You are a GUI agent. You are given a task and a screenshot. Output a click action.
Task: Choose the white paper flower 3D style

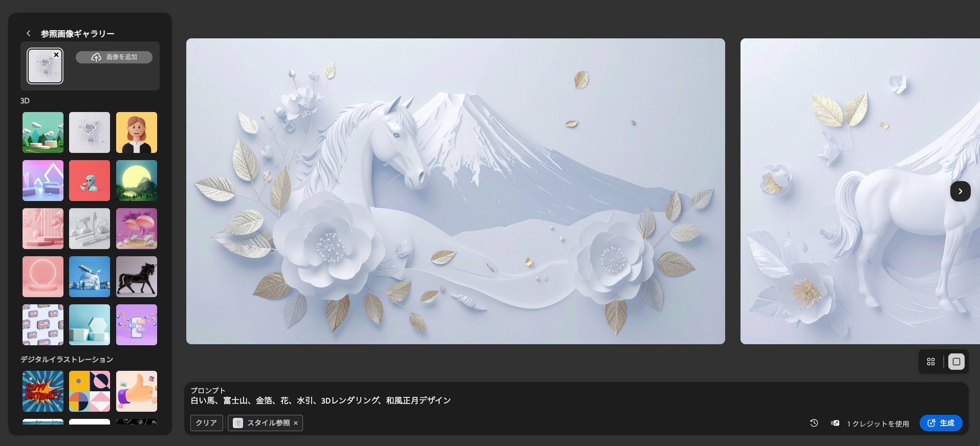(90, 132)
